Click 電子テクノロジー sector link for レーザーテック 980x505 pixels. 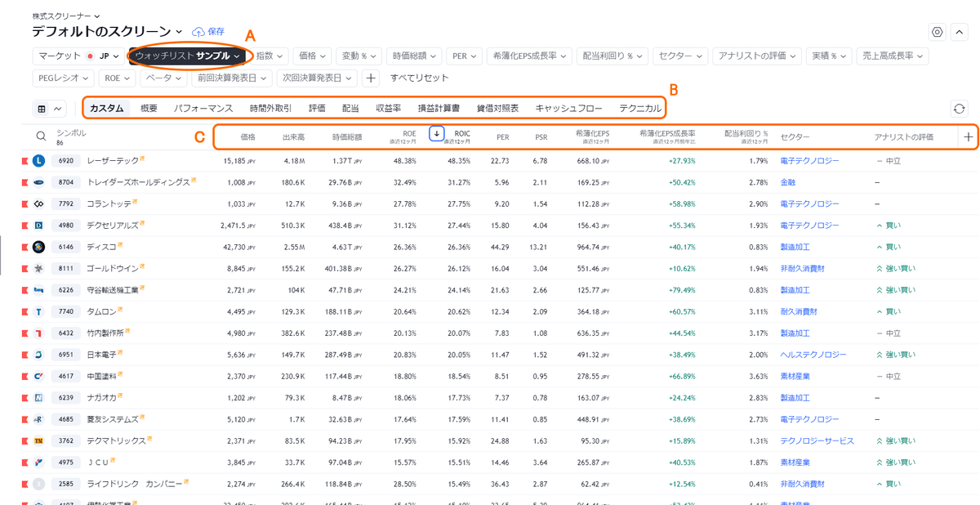click(809, 161)
